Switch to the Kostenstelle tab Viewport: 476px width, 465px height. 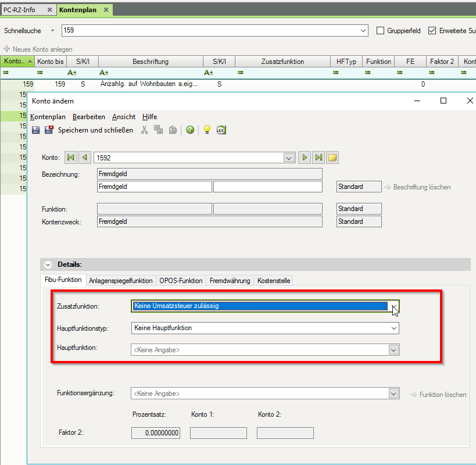click(274, 281)
